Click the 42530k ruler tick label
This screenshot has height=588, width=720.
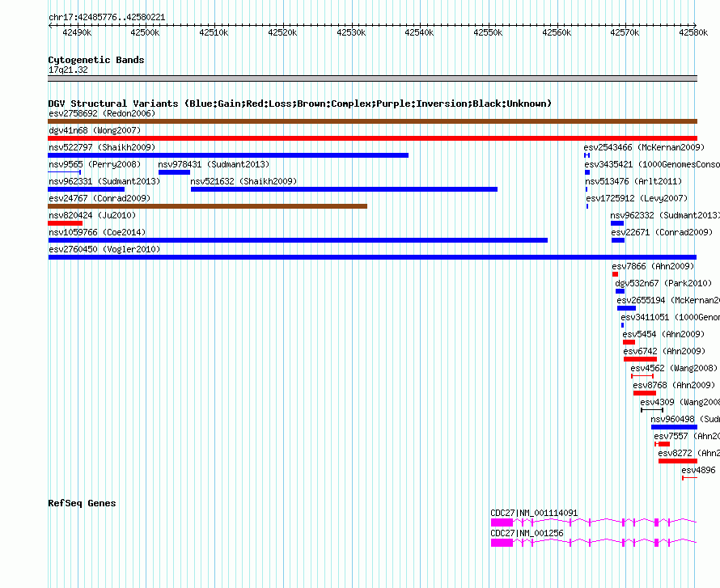tap(351, 32)
